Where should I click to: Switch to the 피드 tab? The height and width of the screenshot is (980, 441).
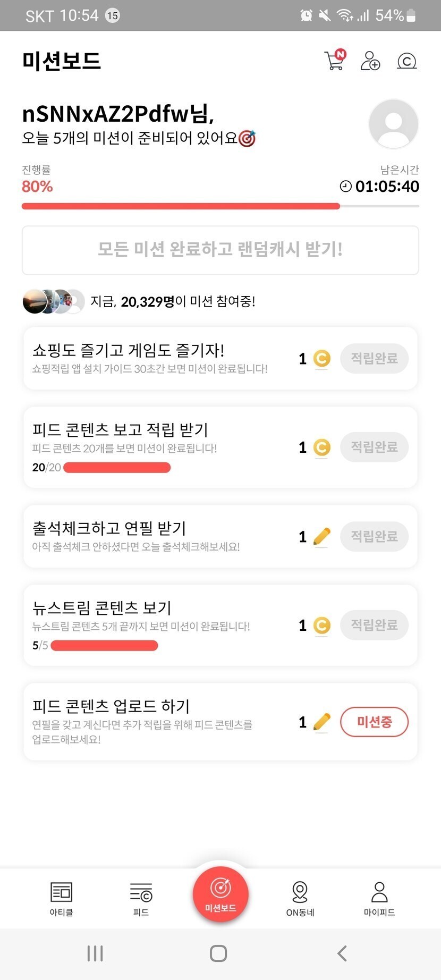click(141, 898)
